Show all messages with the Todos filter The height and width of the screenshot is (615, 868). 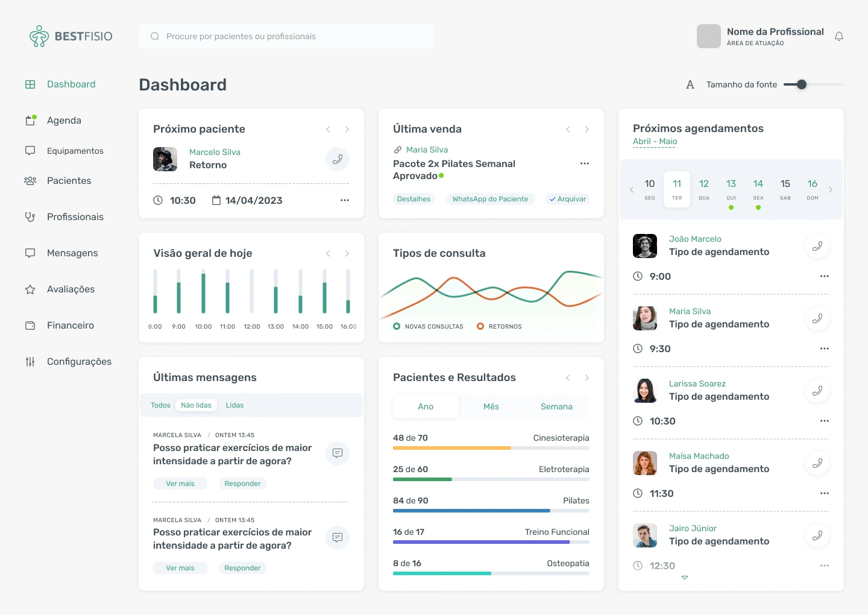(160, 405)
